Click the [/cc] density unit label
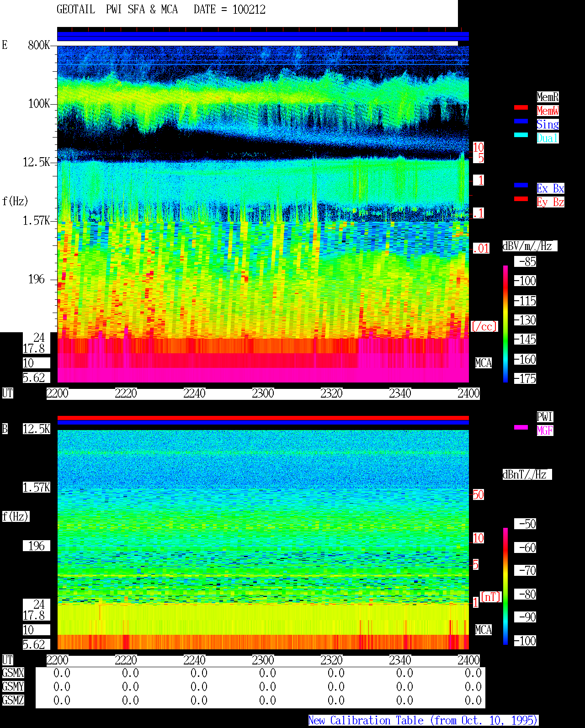Image resolution: width=585 pixels, height=728 pixels. coord(484,326)
